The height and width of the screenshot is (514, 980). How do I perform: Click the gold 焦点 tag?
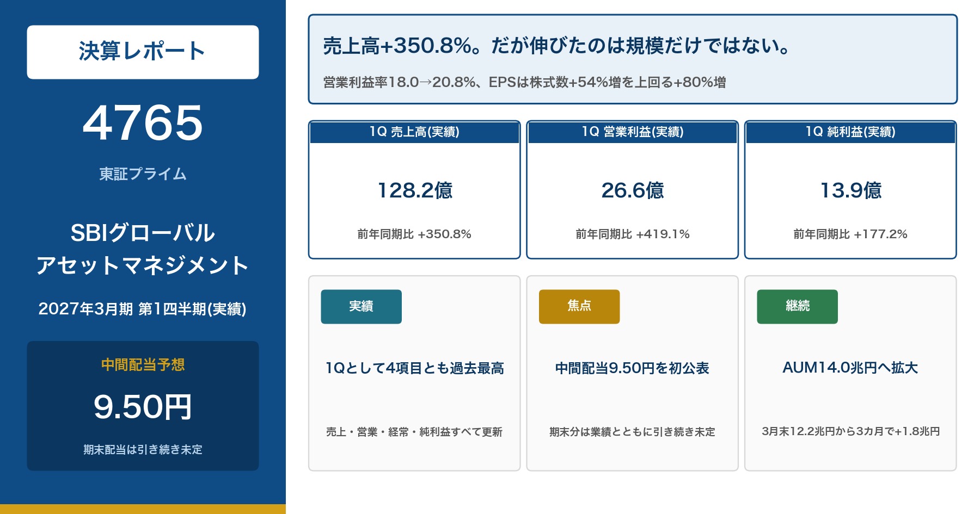pyautogui.click(x=579, y=307)
